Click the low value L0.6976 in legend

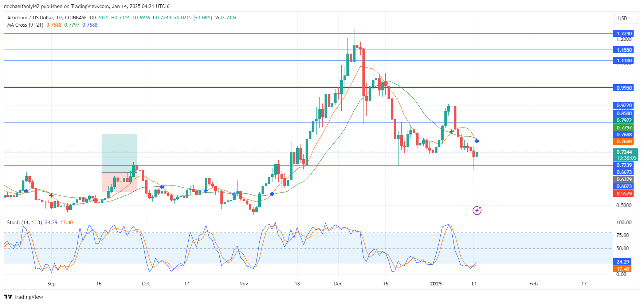pyautogui.click(x=141, y=17)
